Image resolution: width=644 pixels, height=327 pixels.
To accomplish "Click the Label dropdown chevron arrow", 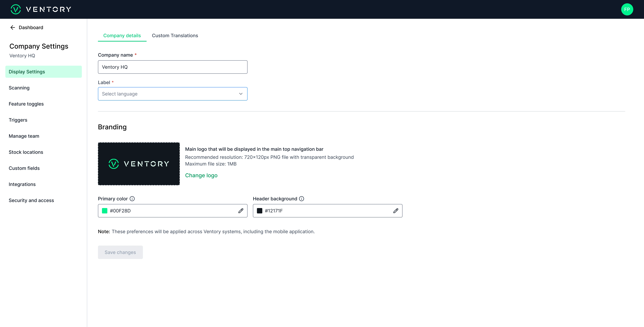I will pyautogui.click(x=240, y=94).
